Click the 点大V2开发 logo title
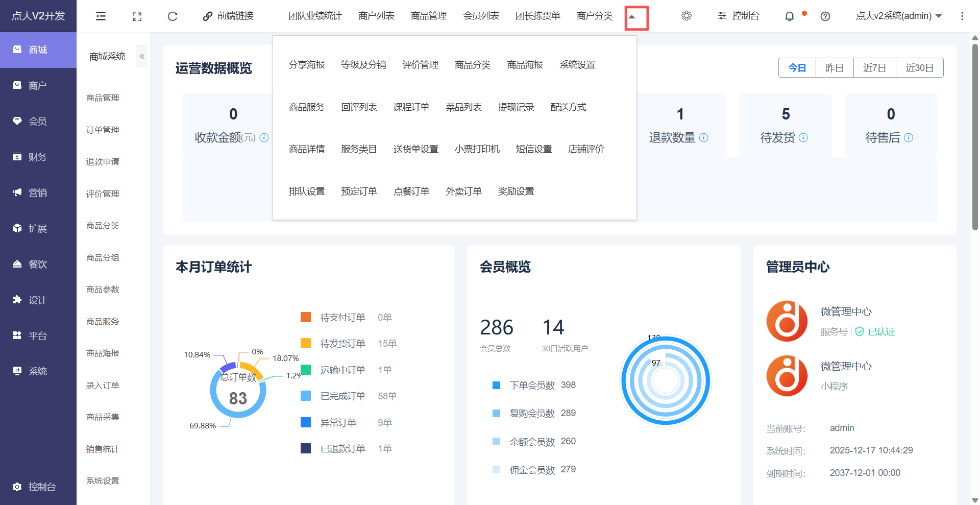 tap(38, 16)
